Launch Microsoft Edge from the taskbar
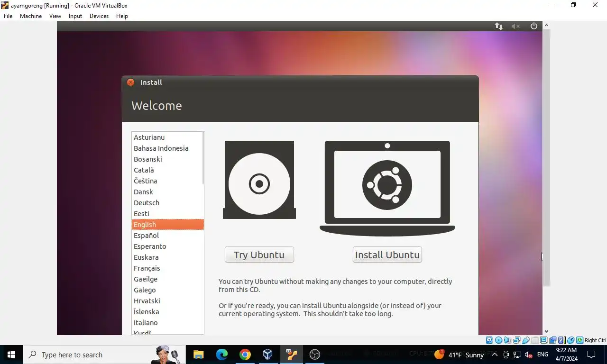 pyautogui.click(x=221, y=355)
